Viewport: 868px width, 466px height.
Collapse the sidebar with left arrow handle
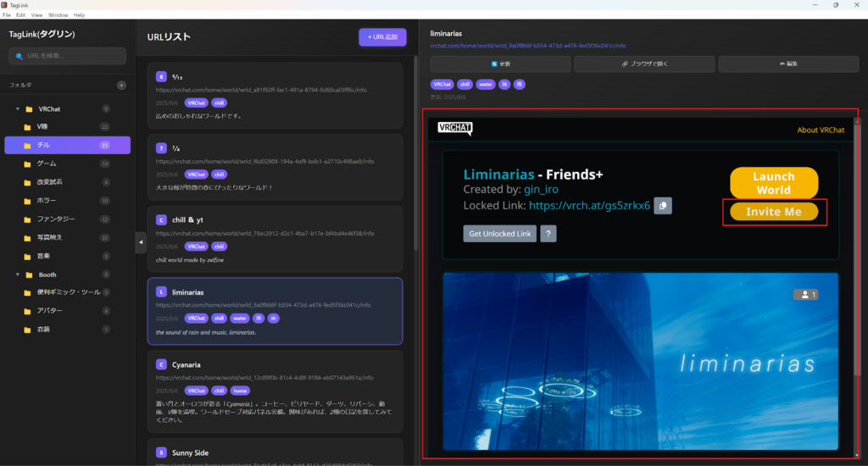(x=141, y=242)
